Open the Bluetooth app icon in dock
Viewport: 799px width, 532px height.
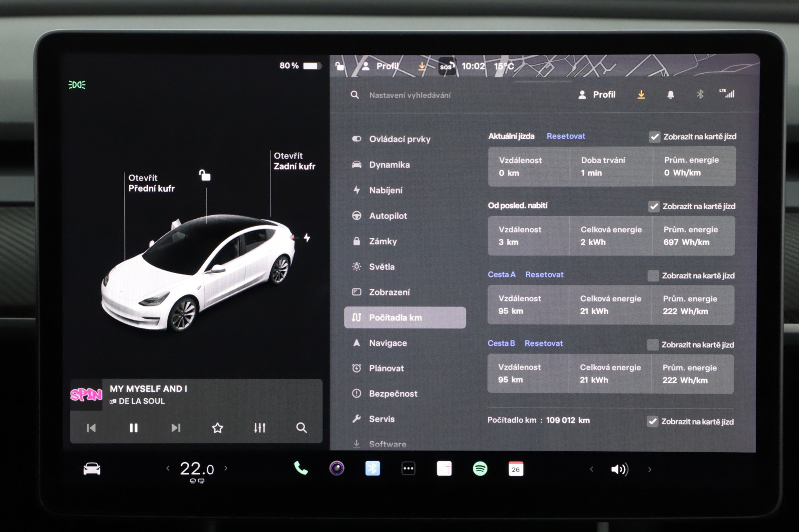[x=373, y=468]
